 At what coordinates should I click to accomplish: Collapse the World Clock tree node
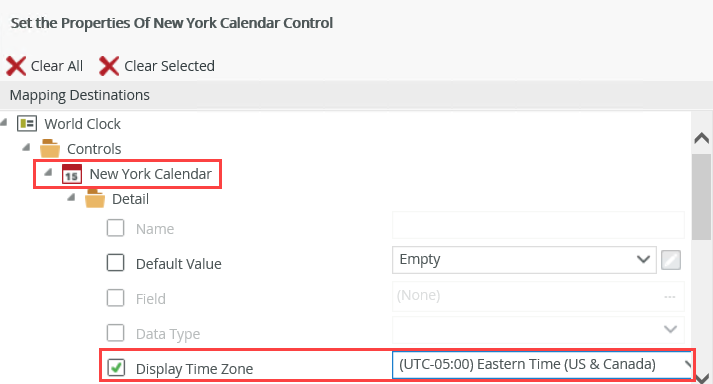pos(4,122)
